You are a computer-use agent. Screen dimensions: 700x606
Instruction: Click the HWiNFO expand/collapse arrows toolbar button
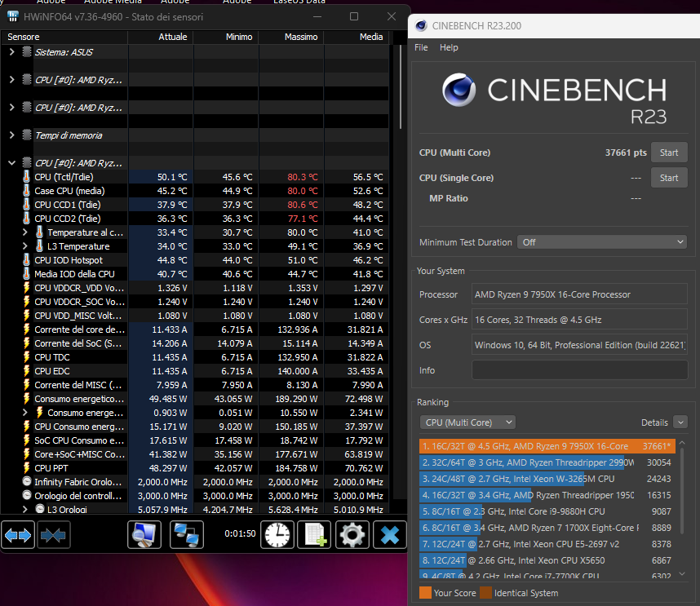18,534
